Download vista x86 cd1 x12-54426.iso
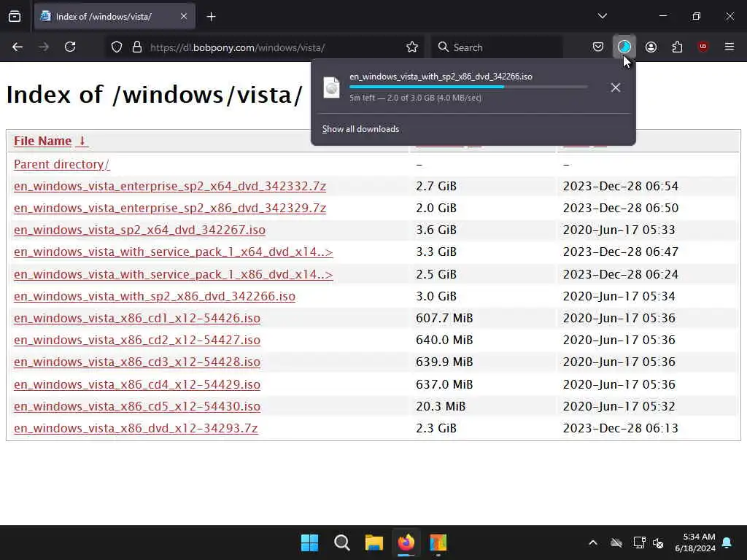The height and width of the screenshot is (560, 747). coord(137,318)
